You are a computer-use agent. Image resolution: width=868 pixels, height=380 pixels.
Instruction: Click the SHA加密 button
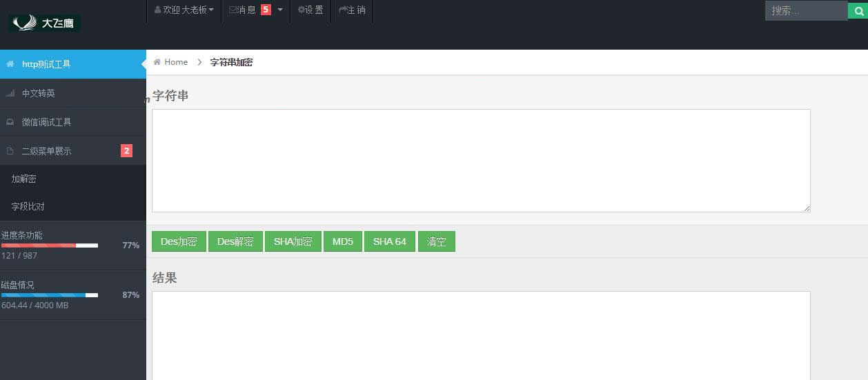pos(293,241)
